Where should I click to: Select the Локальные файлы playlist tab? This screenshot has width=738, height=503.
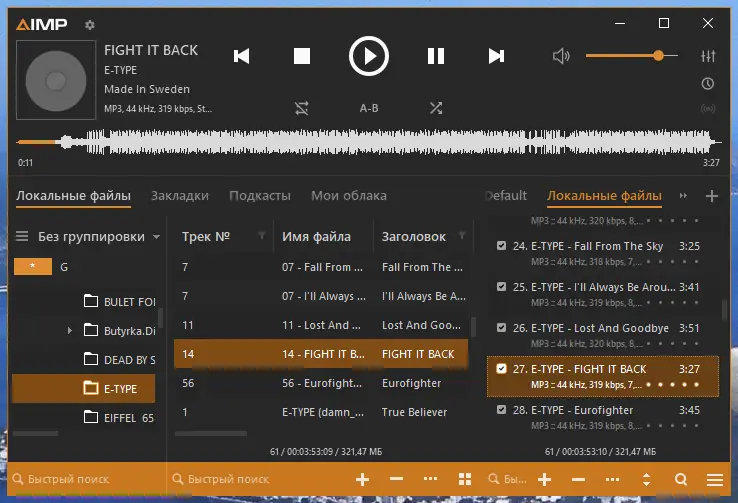point(604,196)
